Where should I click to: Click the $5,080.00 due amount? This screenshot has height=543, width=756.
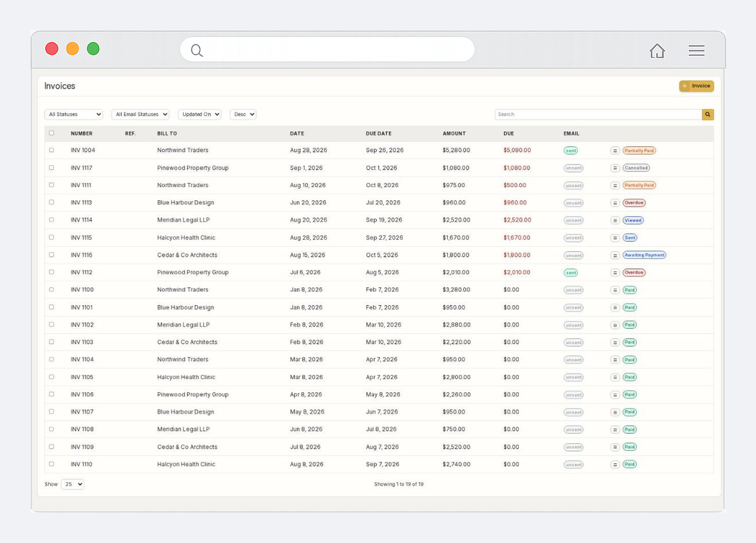517,150
